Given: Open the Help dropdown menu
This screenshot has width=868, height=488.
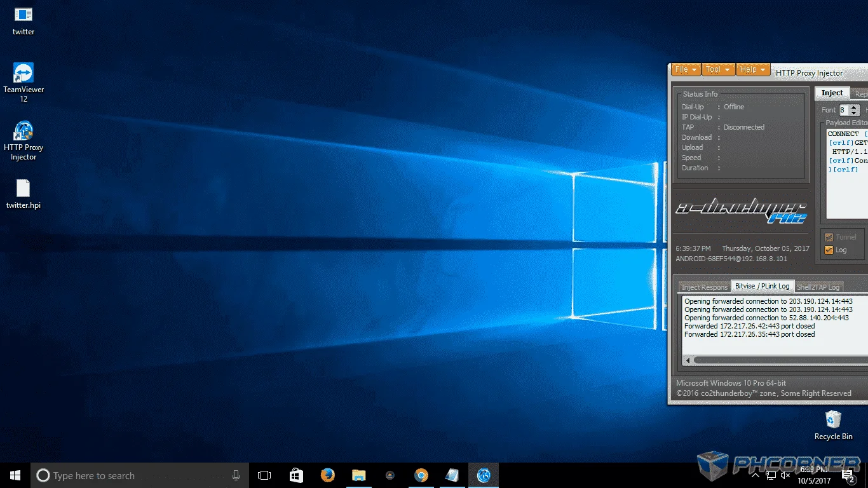Looking at the screenshot, I should tap(753, 69).
